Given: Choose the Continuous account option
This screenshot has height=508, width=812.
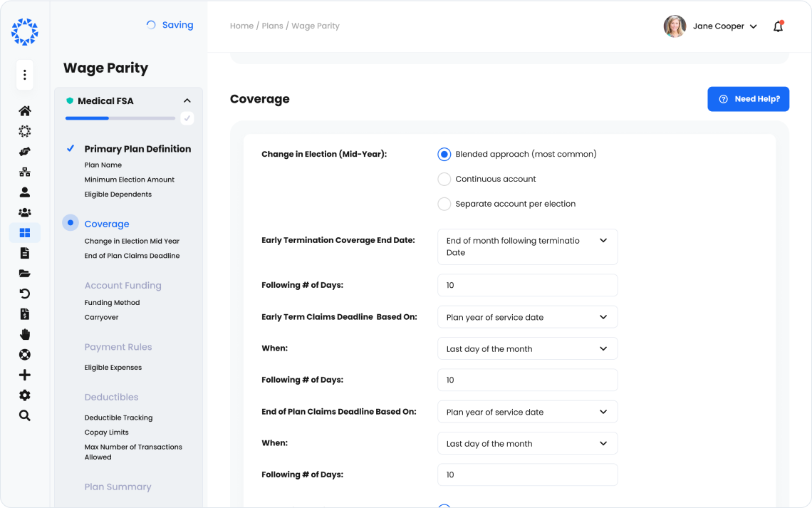Looking at the screenshot, I should (x=444, y=179).
